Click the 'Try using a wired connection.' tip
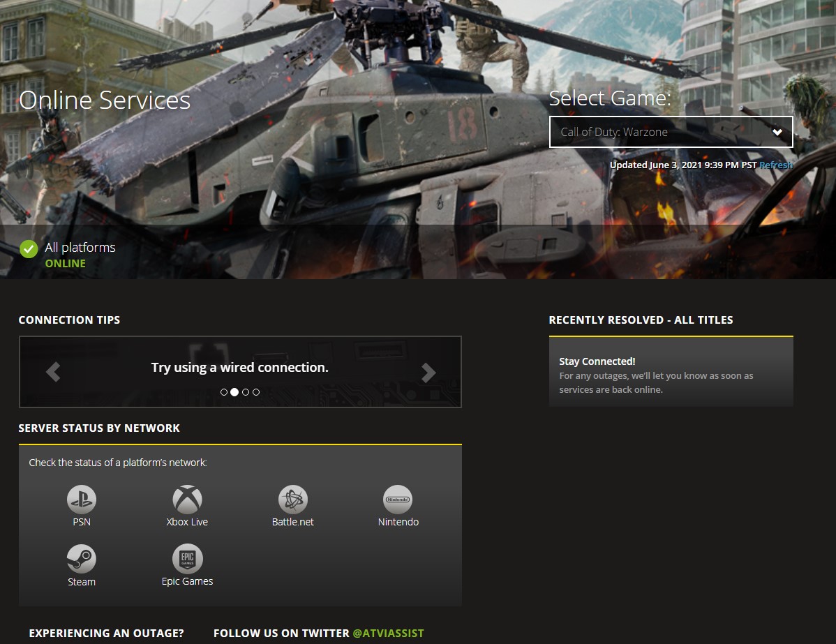 240,367
